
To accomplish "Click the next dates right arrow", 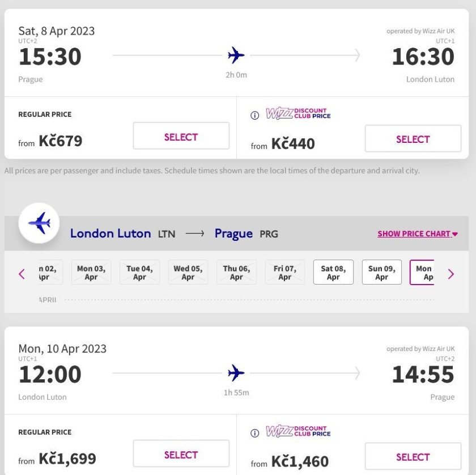I will point(451,274).
